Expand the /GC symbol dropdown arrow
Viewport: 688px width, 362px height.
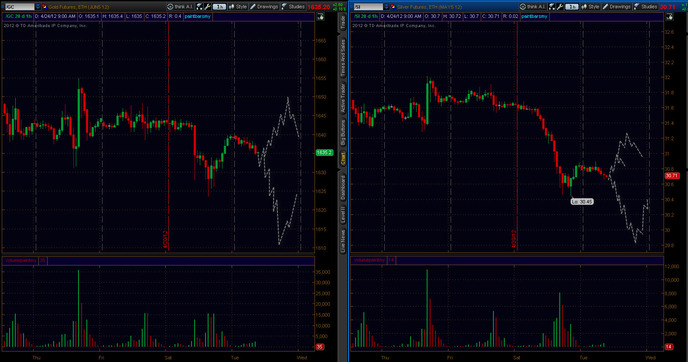(x=38, y=7)
